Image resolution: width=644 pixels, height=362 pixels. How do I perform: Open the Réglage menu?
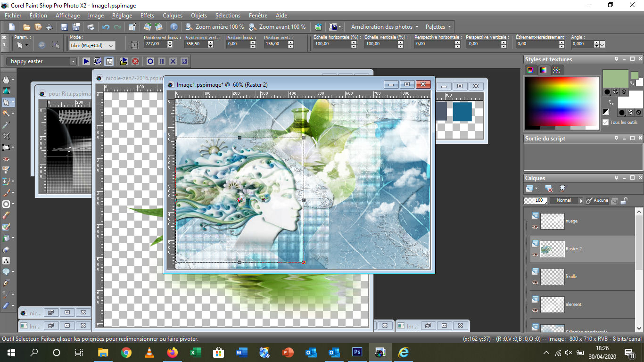(122, 16)
